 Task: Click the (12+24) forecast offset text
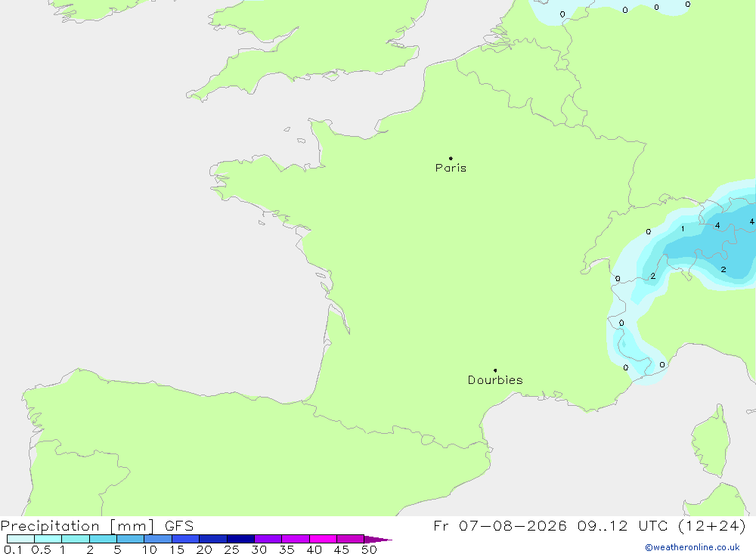click(x=711, y=525)
